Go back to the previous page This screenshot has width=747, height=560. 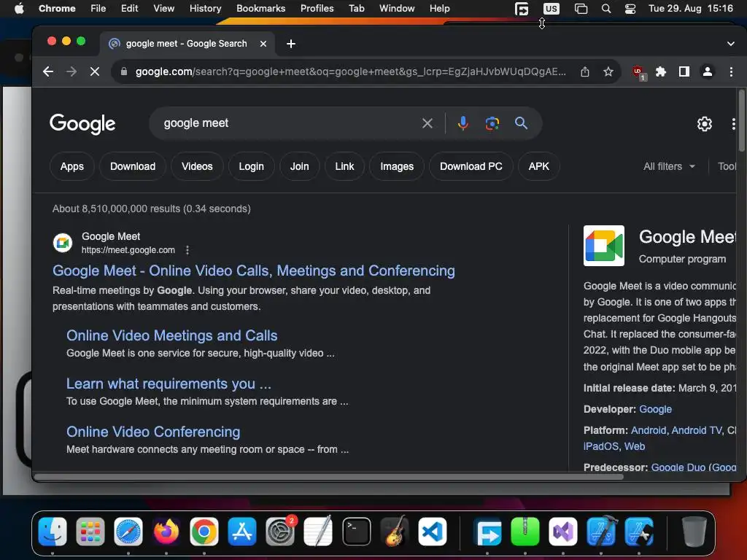pyautogui.click(x=48, y=72)
